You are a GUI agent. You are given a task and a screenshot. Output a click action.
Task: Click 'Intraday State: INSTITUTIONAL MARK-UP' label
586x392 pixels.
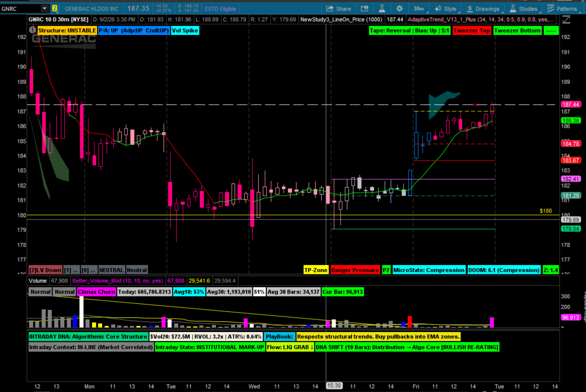click(x=210, y=347)
